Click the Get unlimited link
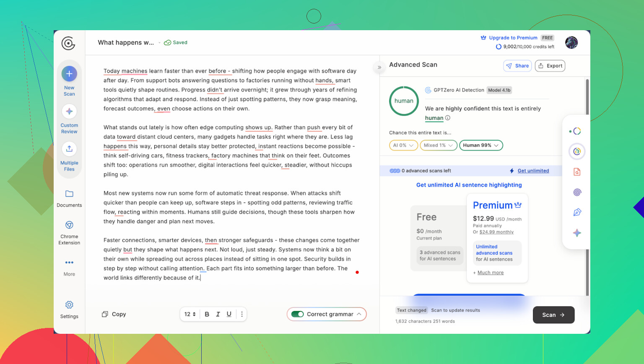Image resolution: width=644 pixels, height=364 pixels. point(533,171)
